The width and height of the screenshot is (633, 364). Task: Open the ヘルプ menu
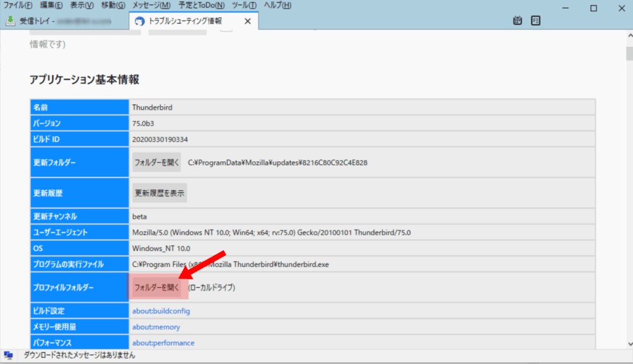coord(278,6)
